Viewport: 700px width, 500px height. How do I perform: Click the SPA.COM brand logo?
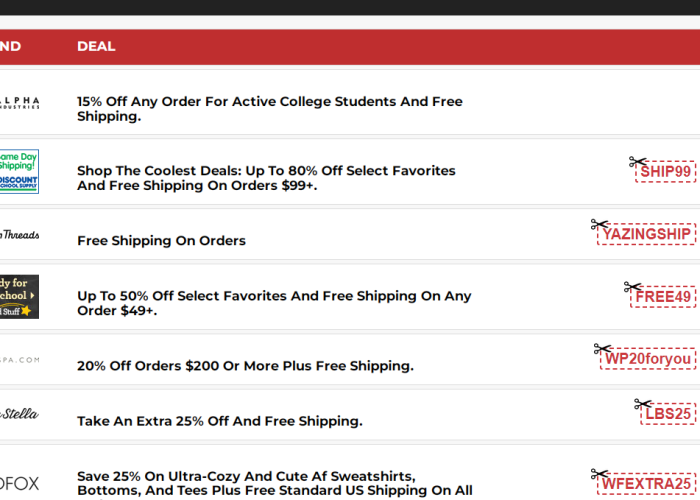coord(19,360)
